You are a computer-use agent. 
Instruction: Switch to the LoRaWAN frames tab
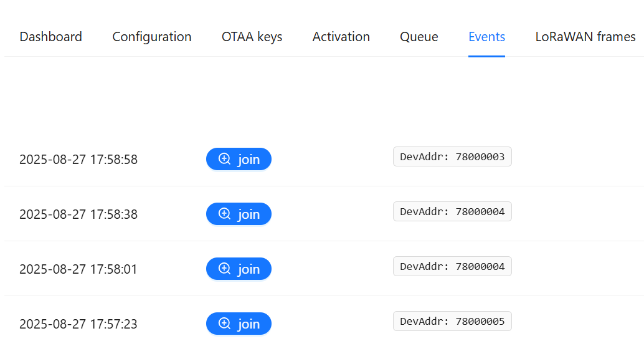coord(585,37)
